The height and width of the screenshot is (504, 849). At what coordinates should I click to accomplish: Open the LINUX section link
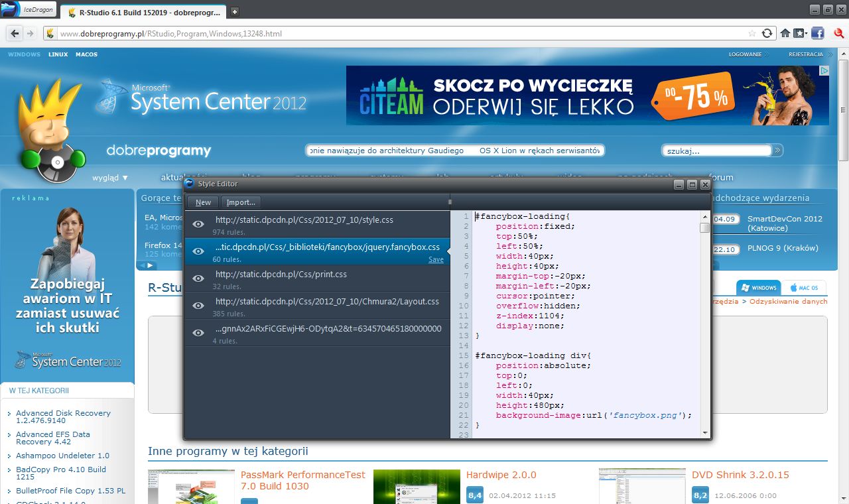pyautogui.click(x=58, y=54)
